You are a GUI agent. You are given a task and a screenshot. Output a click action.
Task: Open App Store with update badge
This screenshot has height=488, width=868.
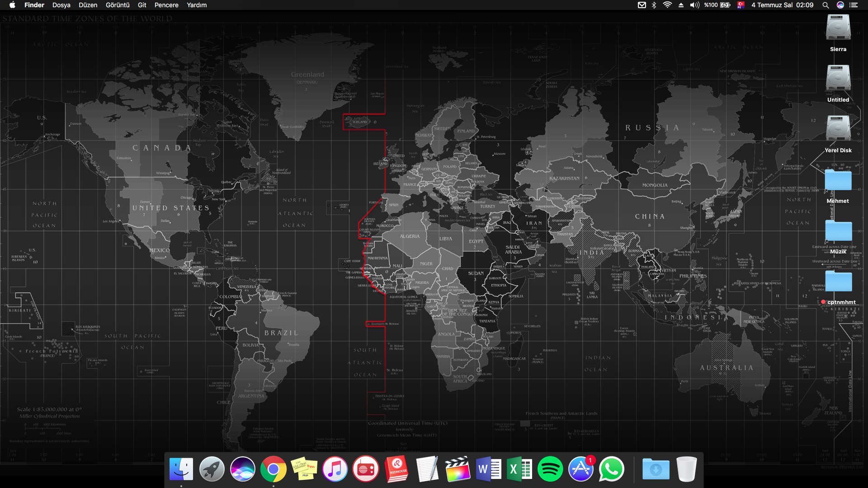[x=580, y=469]
